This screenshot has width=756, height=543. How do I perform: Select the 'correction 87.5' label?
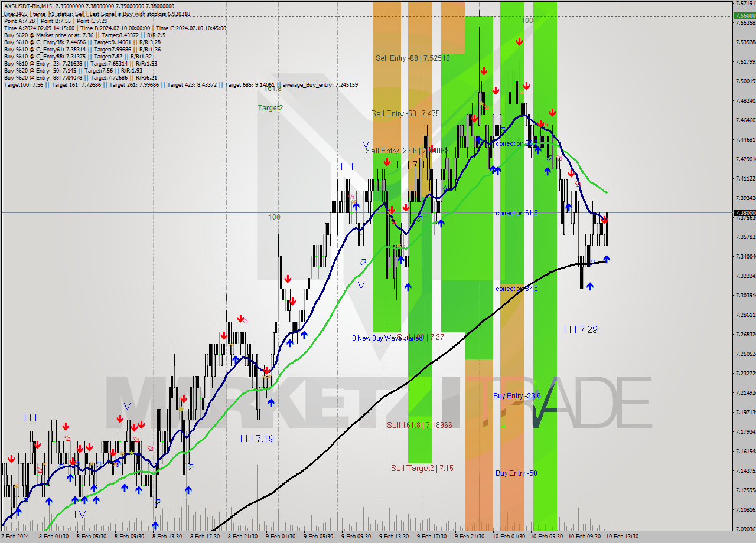click(x=517, y=289)
